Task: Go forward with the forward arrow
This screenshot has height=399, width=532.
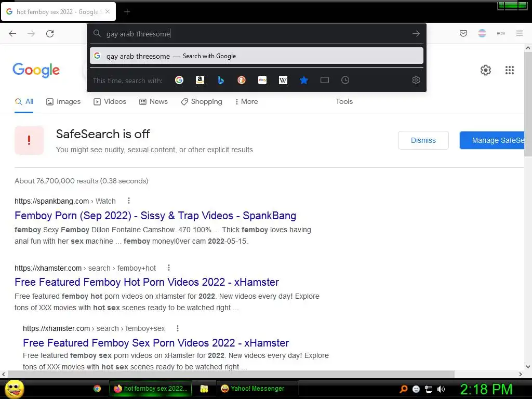Action: tap(31, 34)
